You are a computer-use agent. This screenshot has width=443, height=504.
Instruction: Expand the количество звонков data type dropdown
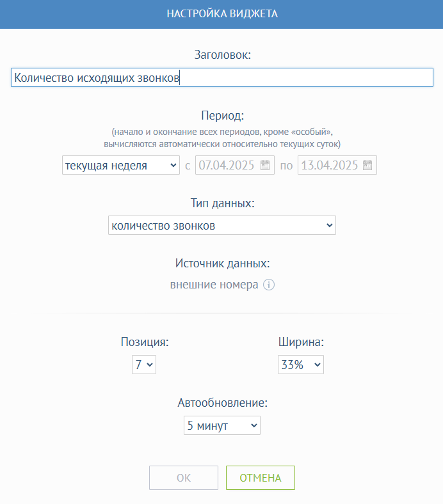(x=222, y=225)
